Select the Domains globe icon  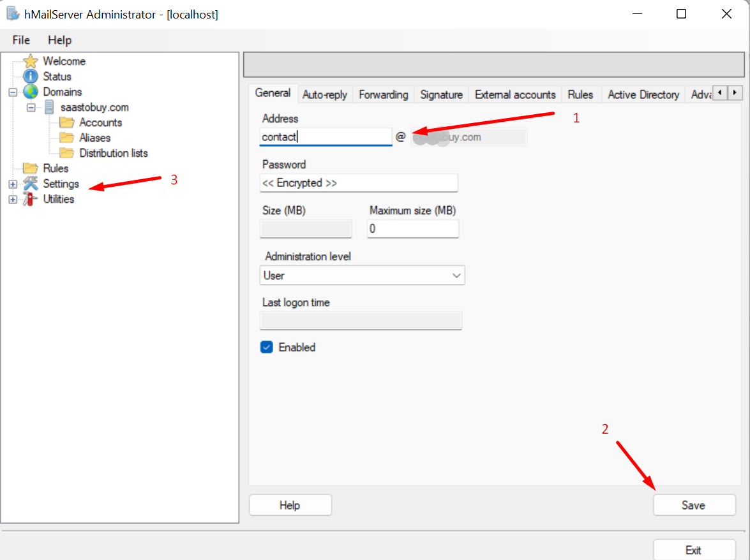31,91
